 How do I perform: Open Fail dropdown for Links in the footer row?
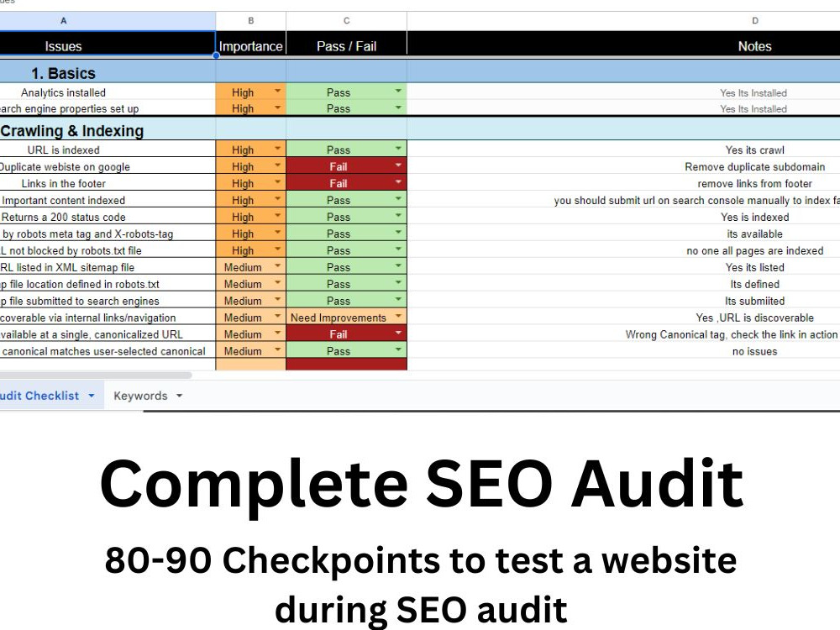click(398, 182)
